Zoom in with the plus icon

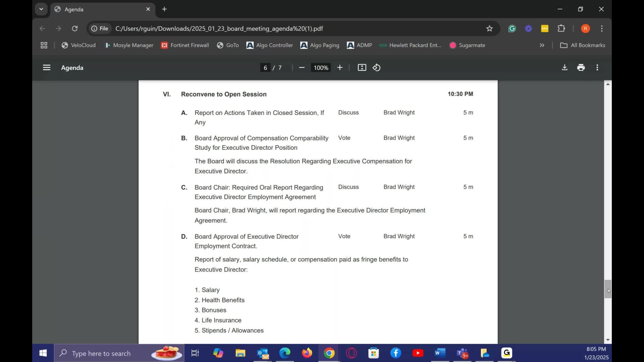coord(340,68)
